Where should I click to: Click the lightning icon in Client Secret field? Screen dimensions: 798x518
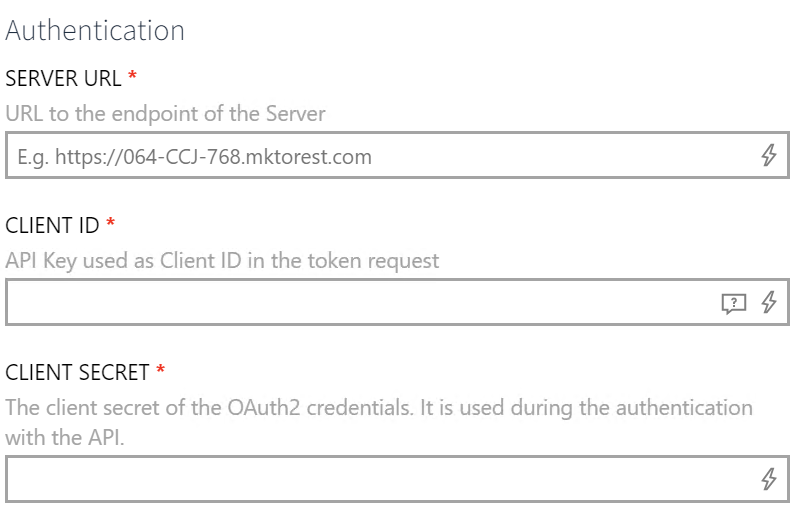tap(769, 480)
